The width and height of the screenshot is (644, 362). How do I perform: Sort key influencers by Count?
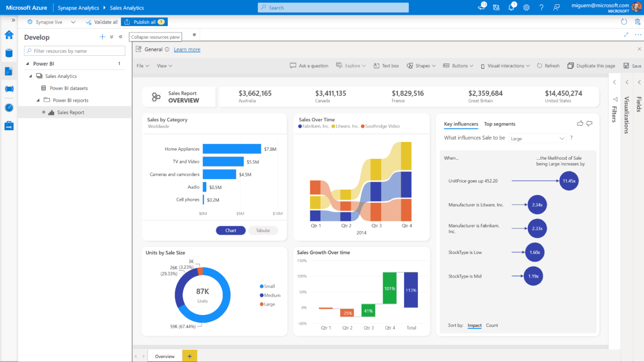pyautogui.click(x=491, y=325)
